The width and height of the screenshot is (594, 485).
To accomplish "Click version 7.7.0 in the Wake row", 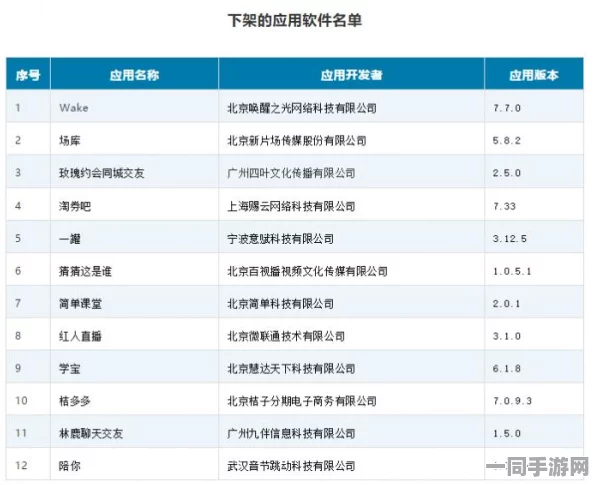I will coord(507,108).
